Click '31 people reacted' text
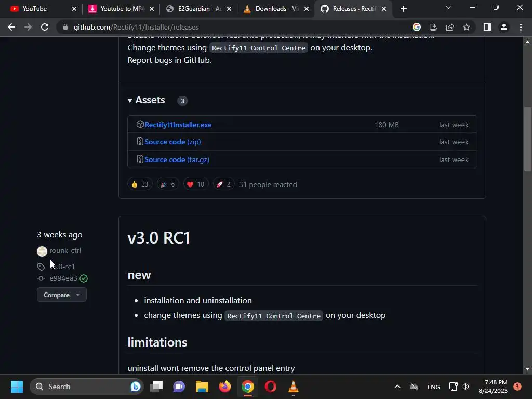 pos(268,184)
